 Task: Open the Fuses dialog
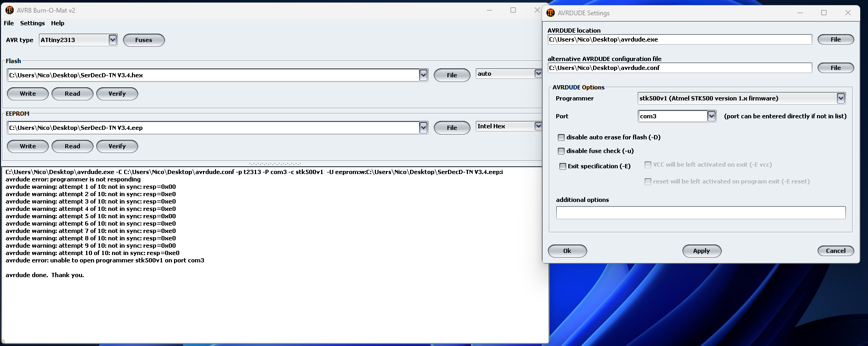click(144, 40)
